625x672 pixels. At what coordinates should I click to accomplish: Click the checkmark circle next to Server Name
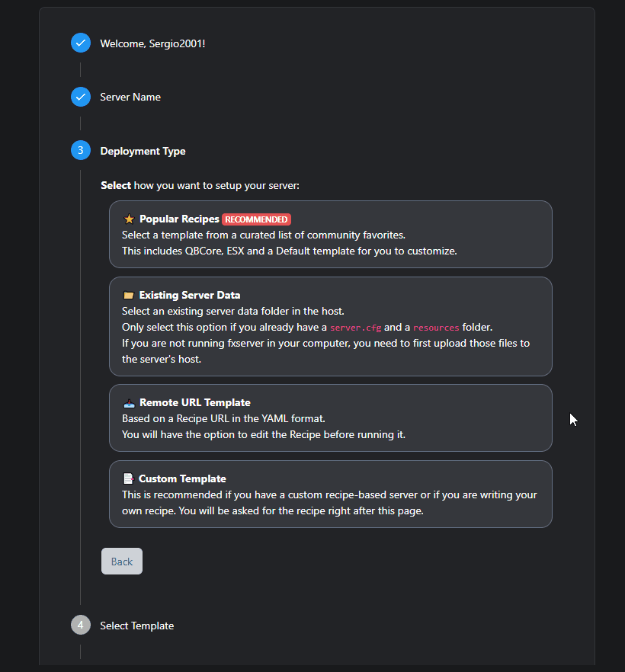(81, 97)
